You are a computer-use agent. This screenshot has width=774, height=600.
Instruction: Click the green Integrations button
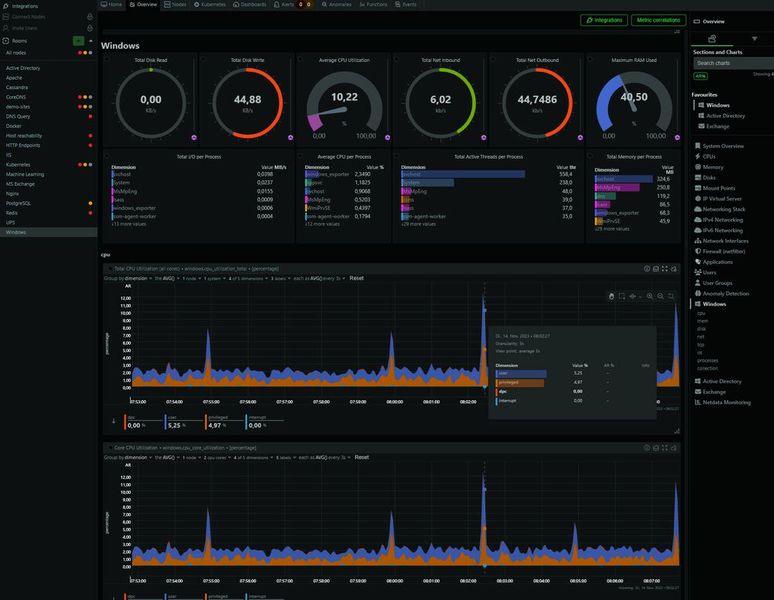[604, 20]
